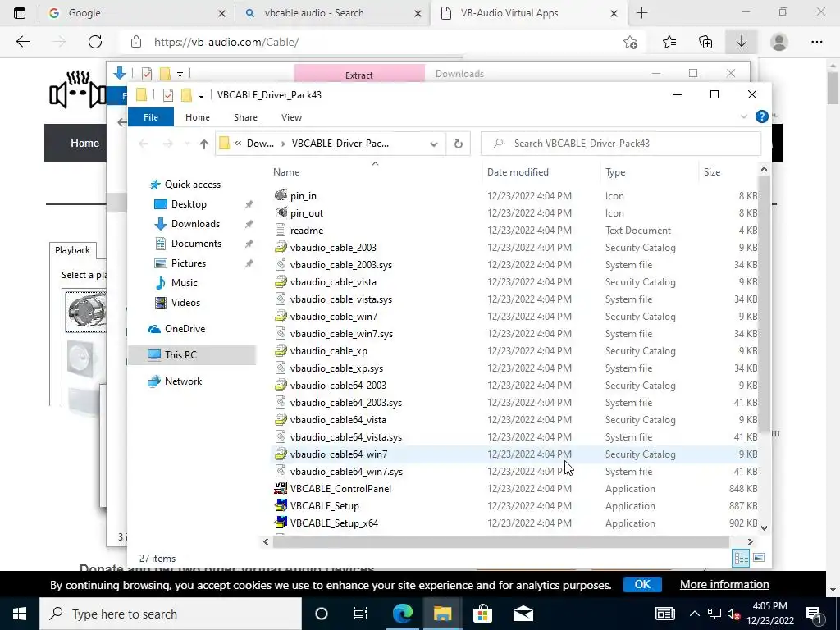
Task: Open Videos folder in navigation pane
Action: coord(185,303)
